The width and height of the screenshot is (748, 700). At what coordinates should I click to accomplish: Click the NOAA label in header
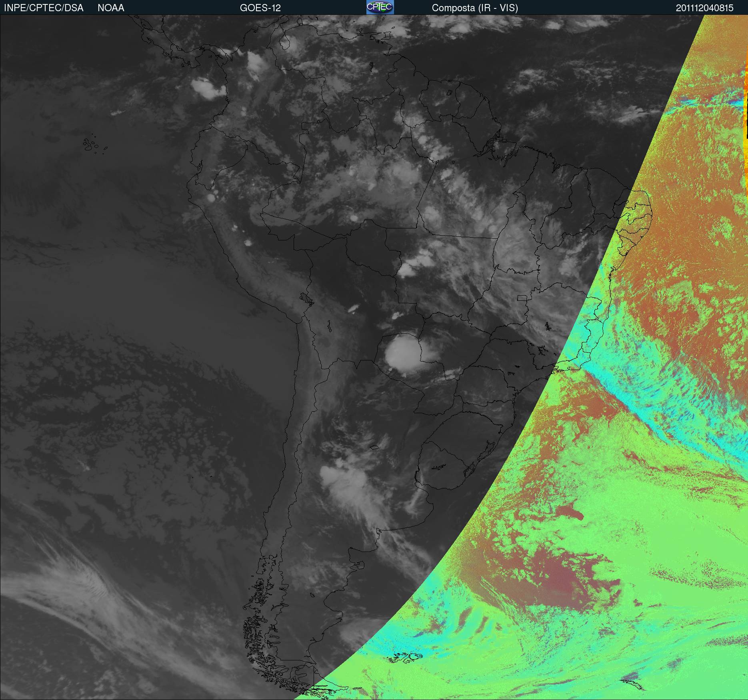(x=111, y=8)
